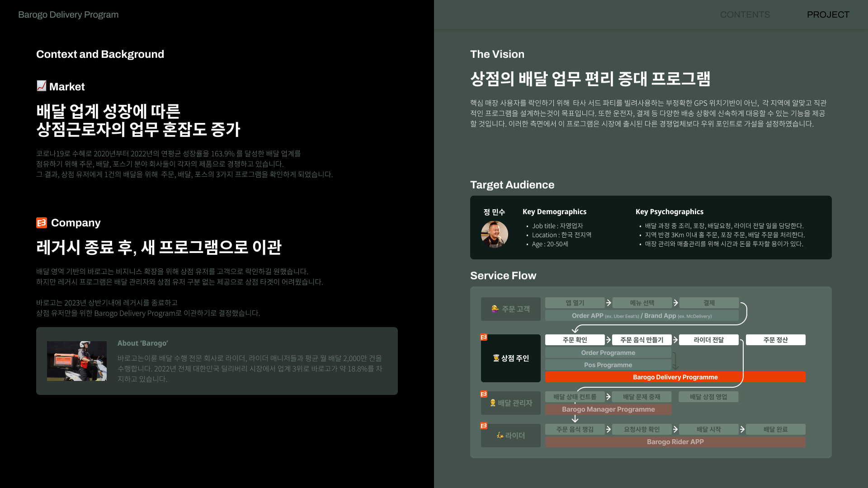This screenshot has width=868, height=488.
Task: Click the Job title : 자영업자 line
Action: click(x=557, y=226)
